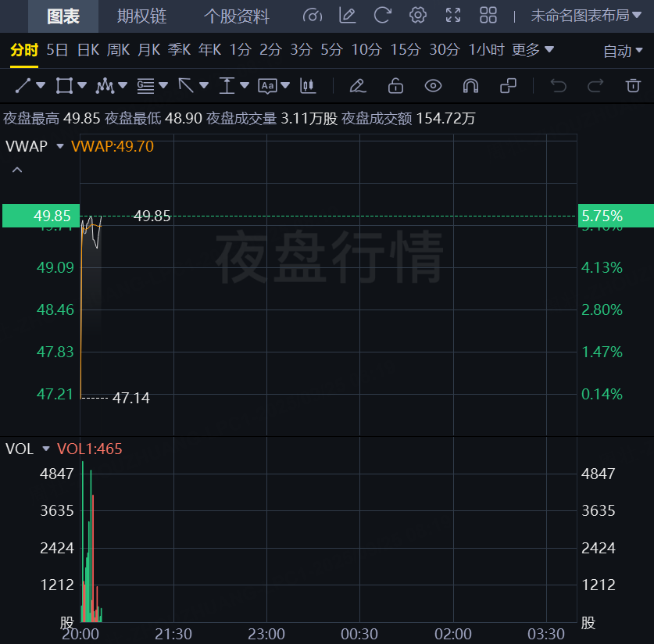The width and height of the screenshot is (654, 644).
Task: Collapse the VWAP panel chevron
Action: (x=17, y=170)
